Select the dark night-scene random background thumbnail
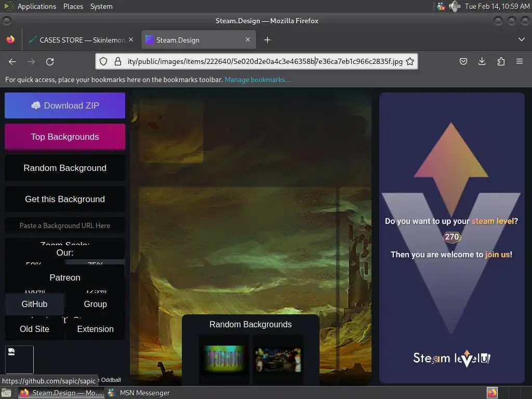The image size is (532, 399). tap(278, 360)
